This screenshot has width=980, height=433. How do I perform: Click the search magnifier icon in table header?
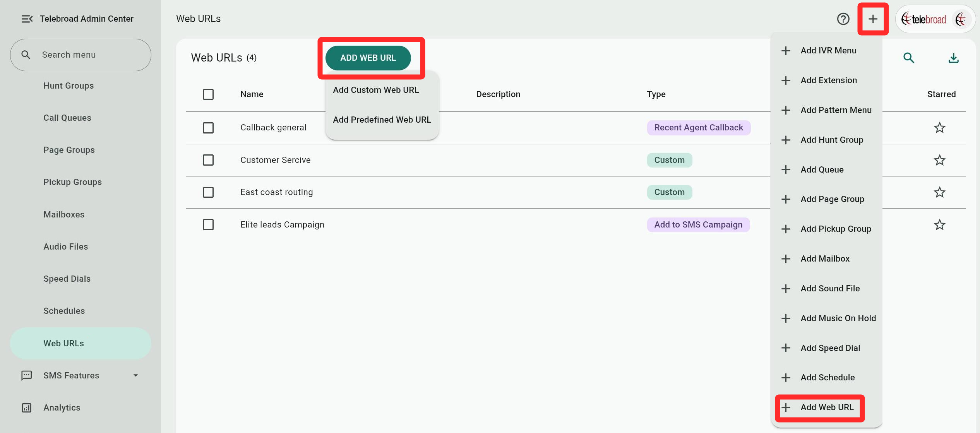point(908,58)
